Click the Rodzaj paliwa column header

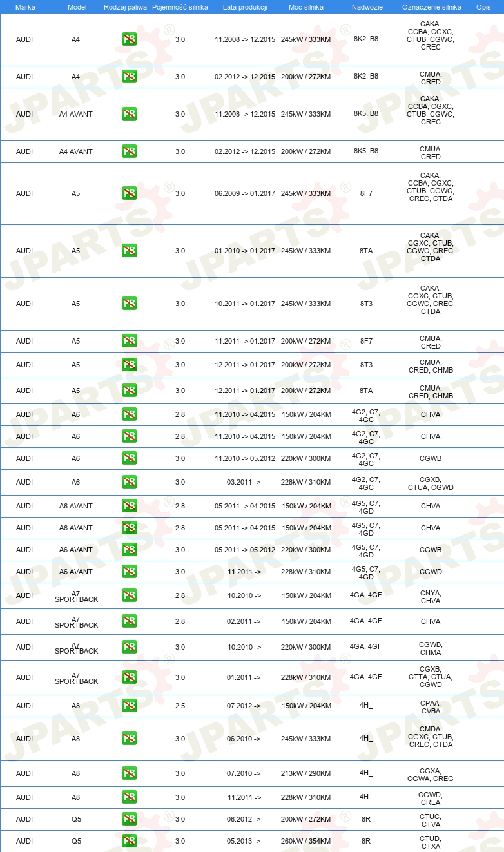pyautogui.click(x=125, y=6)
